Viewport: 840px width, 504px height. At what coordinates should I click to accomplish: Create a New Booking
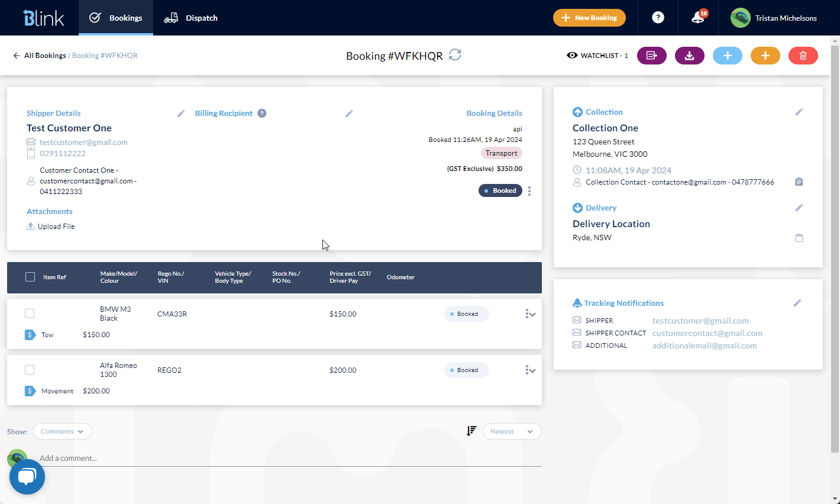pos(589,18)
